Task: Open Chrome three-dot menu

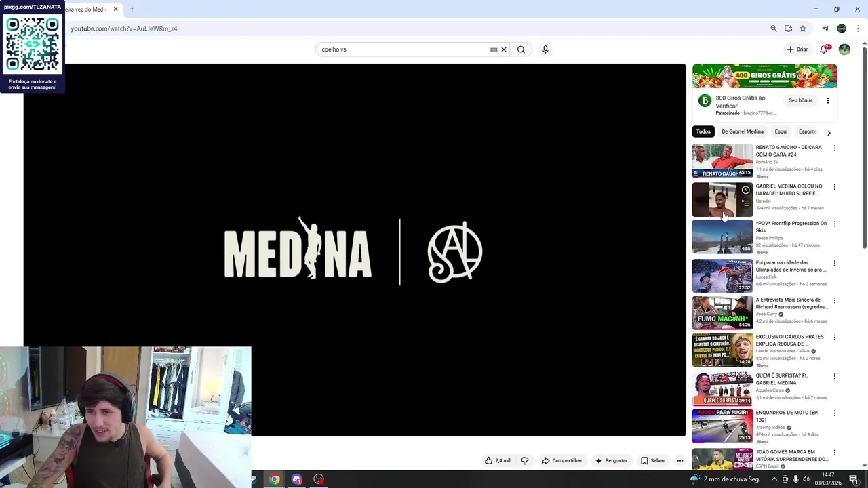Action: (x=858, y=28)
